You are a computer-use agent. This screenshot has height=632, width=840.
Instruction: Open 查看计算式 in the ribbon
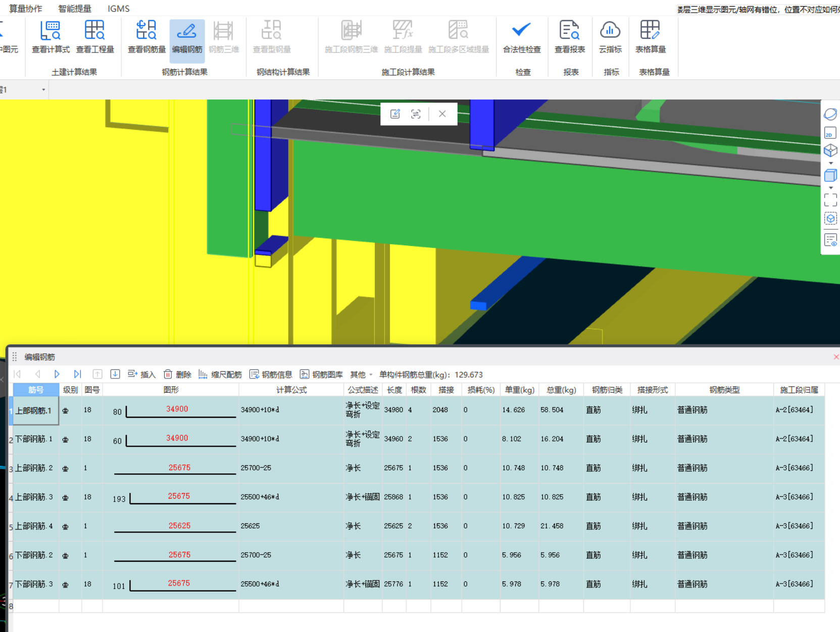51,37
